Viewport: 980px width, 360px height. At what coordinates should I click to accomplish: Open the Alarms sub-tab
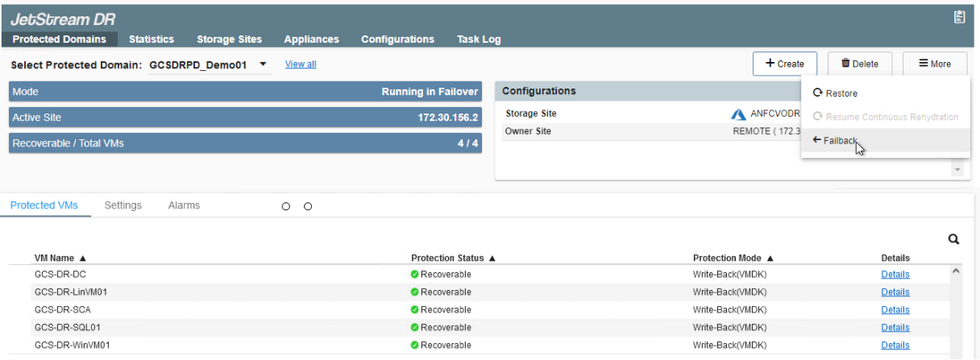point(184,205)
